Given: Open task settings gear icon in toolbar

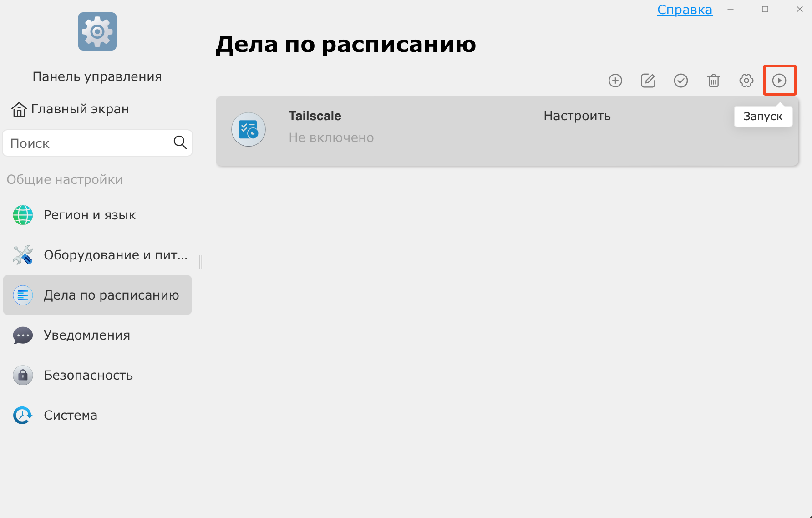Looking at the screenshot, I should (x=746, y=81).
